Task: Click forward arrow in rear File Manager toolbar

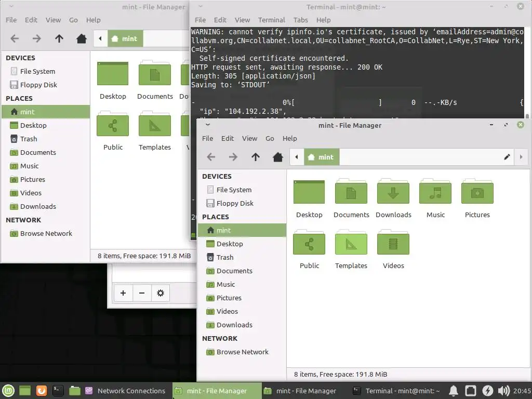Action: pyautogui.click(x=37, y=38)
